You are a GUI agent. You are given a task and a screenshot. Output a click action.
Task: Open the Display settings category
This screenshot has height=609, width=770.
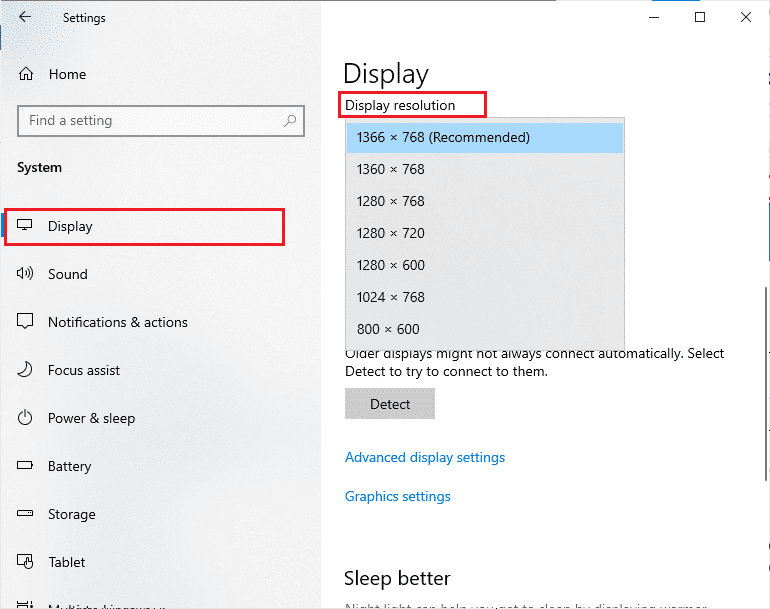pos(70,226)
